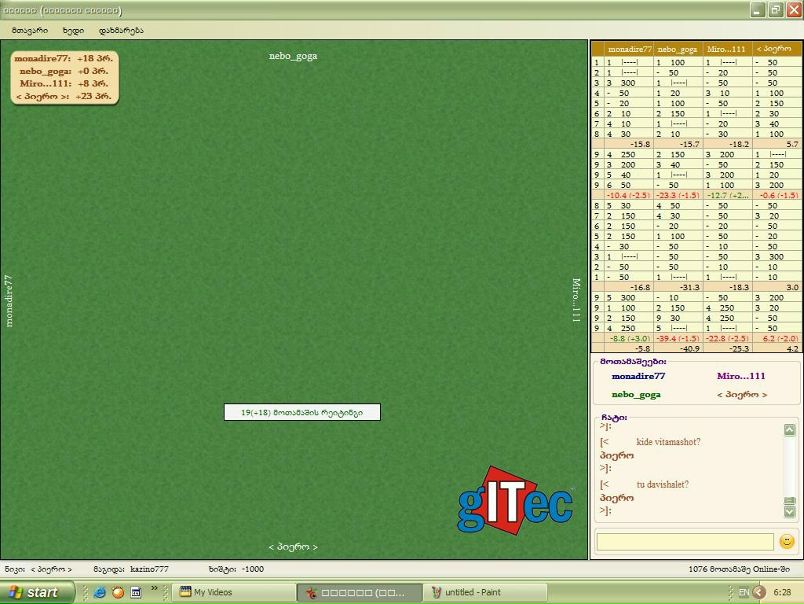Select Miro...111 in the players list
This screenshot has width=804, height=604.
pyautogui.click(x=741, y=376)
